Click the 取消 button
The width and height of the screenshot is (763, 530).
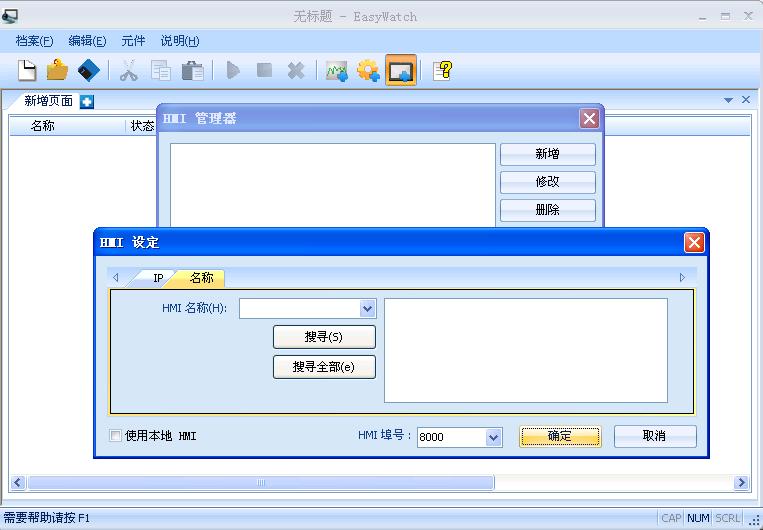click(x=655, y=436)
